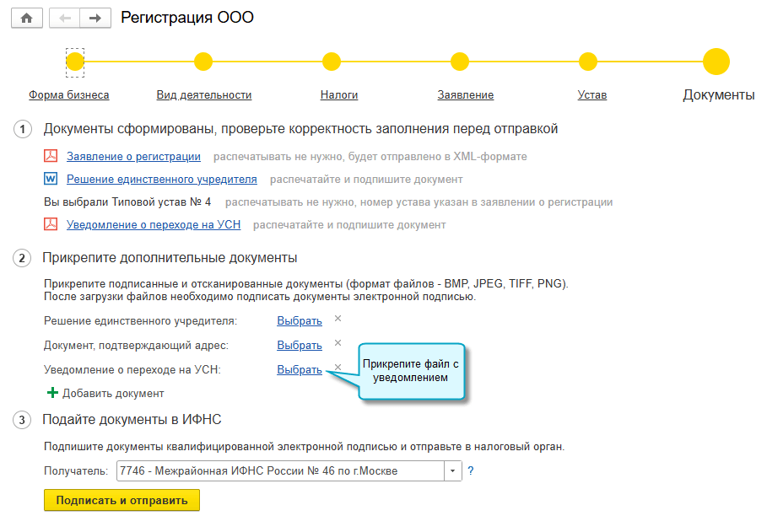
Task: Go back with the left arrow
Action: pyautogui.click(x=65, y=18)
